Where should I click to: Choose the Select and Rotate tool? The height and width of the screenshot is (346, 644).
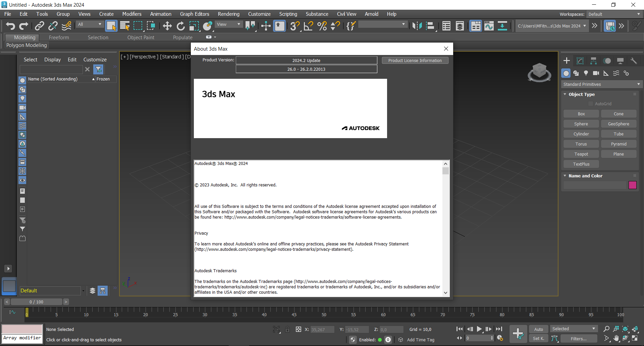[x=180, y=26]
